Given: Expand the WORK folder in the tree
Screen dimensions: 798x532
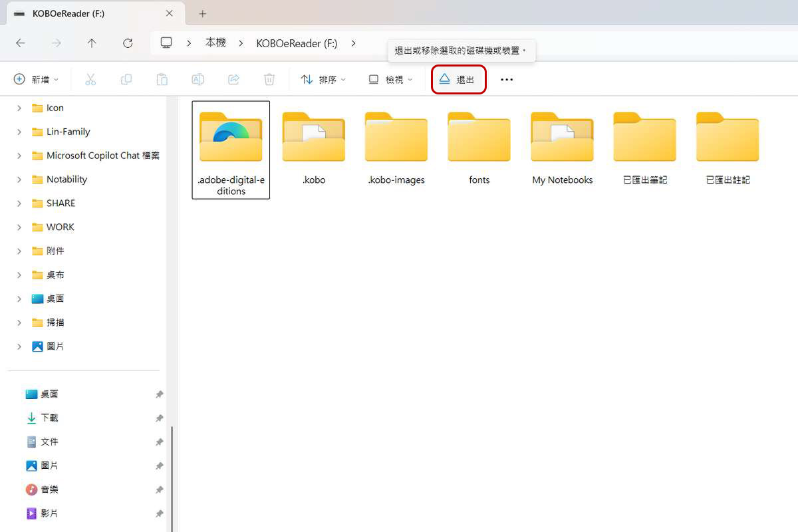Looking at the screenshot, I should click(19, 227).
